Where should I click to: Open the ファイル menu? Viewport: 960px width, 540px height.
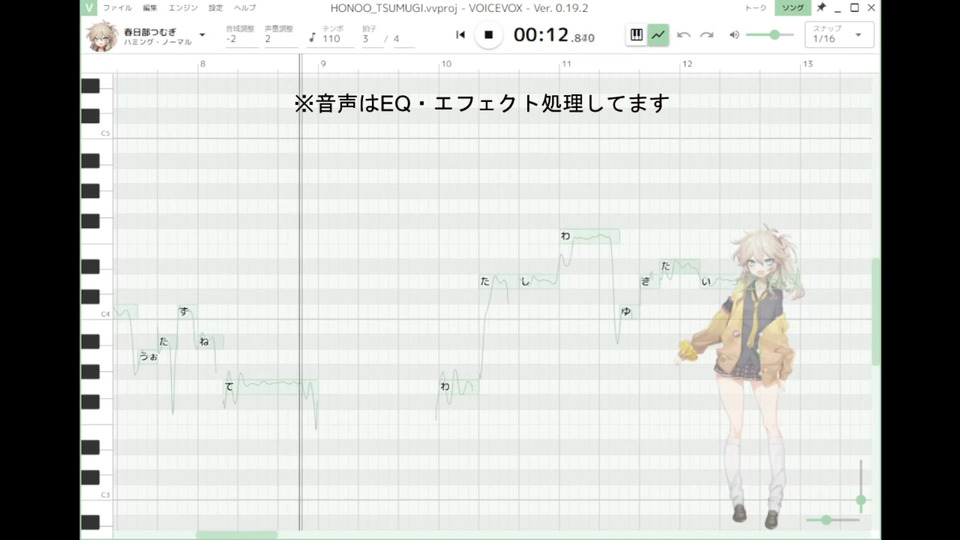tap(117, 8)
